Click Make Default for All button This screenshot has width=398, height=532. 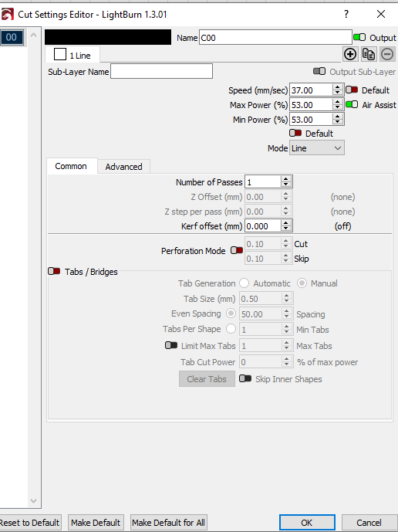168,523
